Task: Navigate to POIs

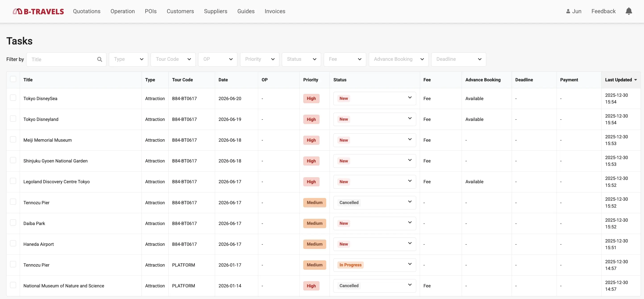Action: 151,11
